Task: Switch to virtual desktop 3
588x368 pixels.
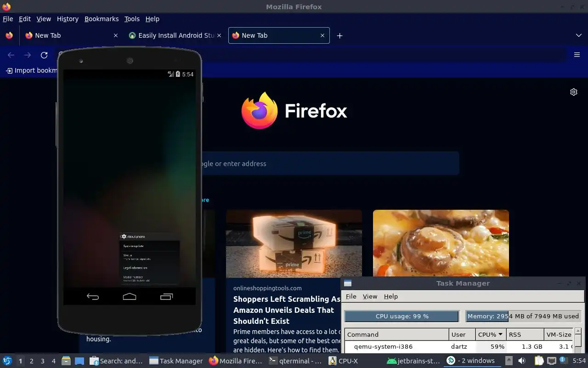Action: click(x=43, y=361)
